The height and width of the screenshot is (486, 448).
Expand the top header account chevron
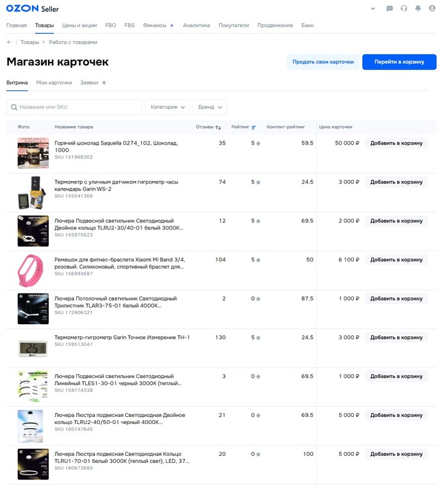pos(373,8)
